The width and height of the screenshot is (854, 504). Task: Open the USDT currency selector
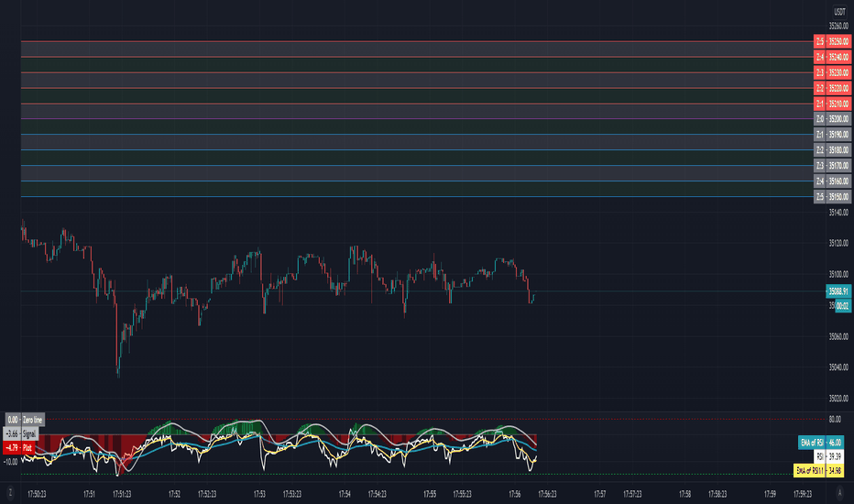pyautogui.click(x=839, y=11)
